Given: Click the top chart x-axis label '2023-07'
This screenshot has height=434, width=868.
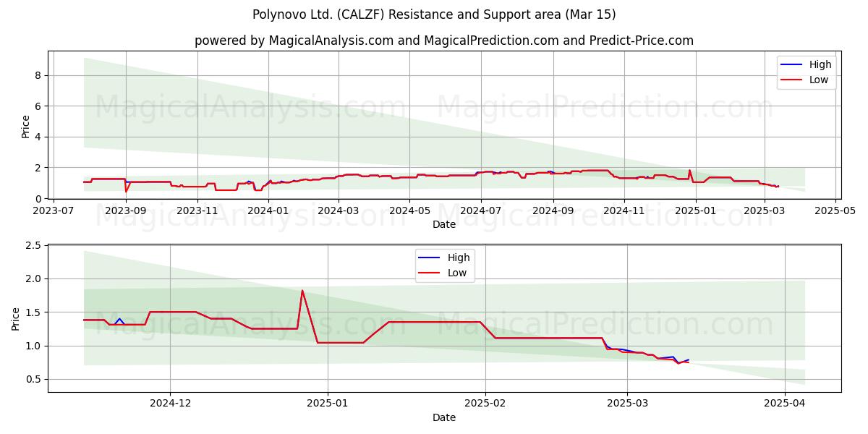Looking at the screenshot, I should (55, 211).
